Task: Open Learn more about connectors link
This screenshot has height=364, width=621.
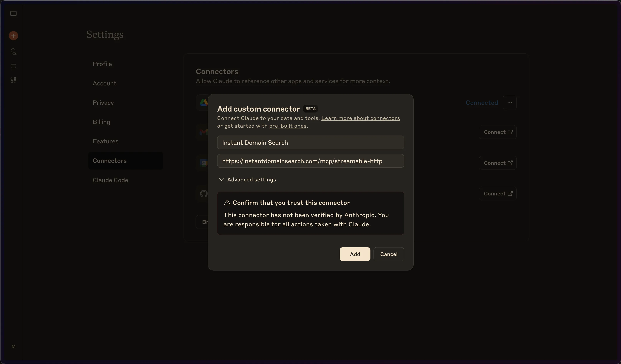Action: [360, 118]
